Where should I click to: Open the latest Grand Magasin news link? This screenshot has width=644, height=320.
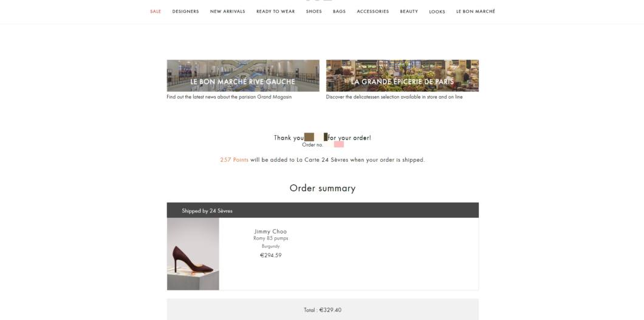[229, 97]
